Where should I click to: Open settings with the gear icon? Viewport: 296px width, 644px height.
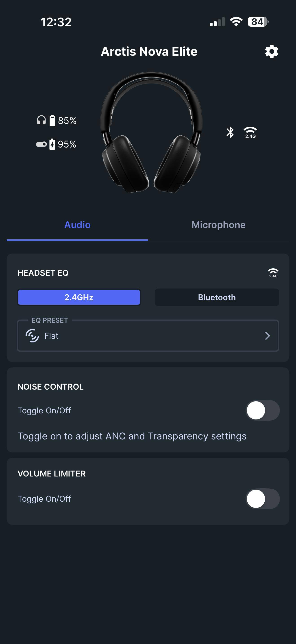[272, 51]
